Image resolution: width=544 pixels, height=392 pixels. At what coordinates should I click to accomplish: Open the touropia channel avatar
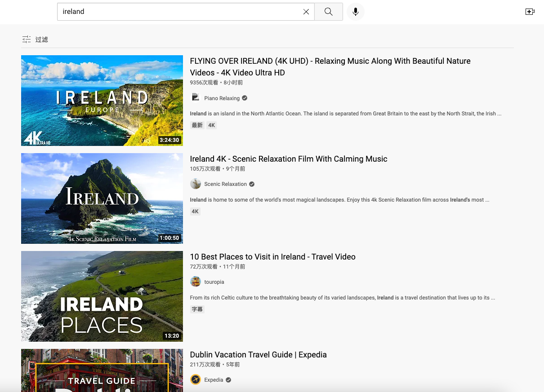tap(196, 282)
